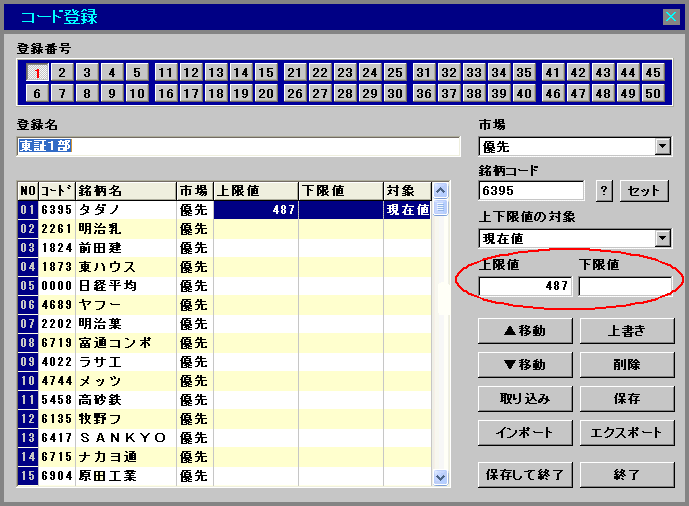Select registration number 1
689x506 pixels.
coord(37,72)
